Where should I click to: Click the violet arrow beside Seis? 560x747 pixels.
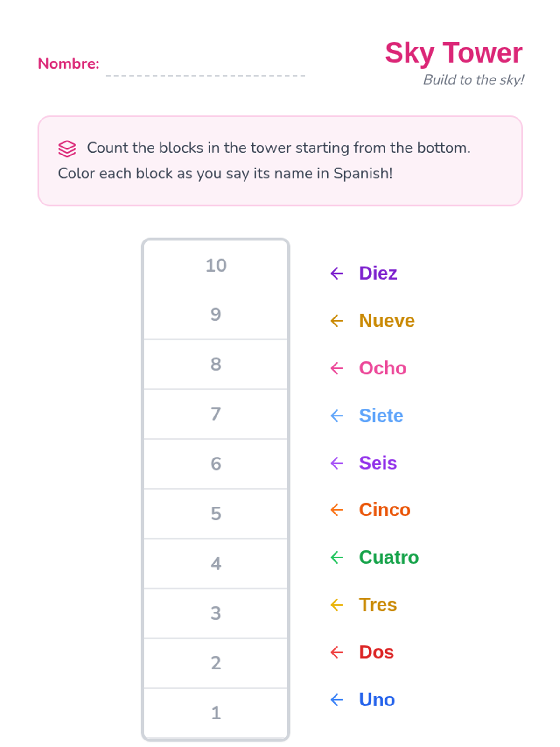pyautogui.click(x=336, y=463)
